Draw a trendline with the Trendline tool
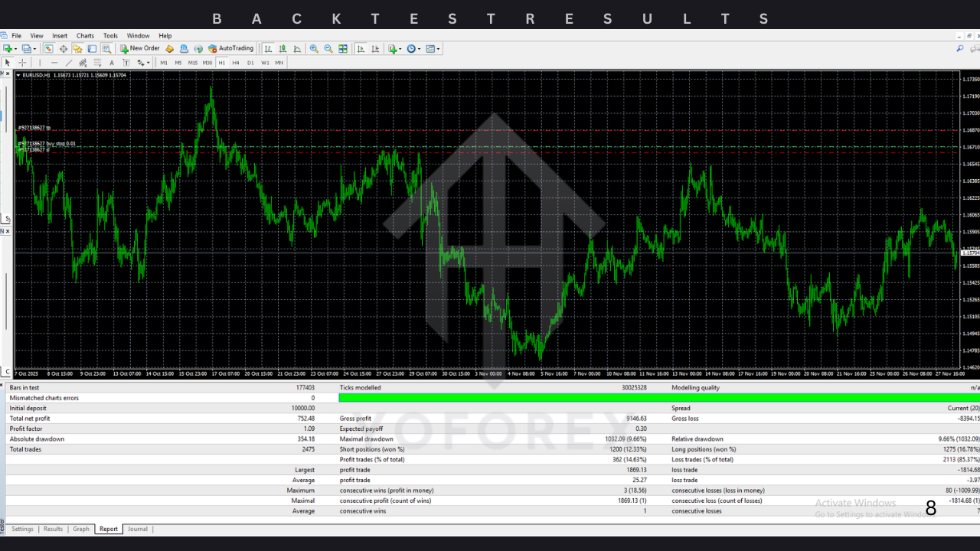The width and height of the screenshot is (980, 551). click(69, 63)
